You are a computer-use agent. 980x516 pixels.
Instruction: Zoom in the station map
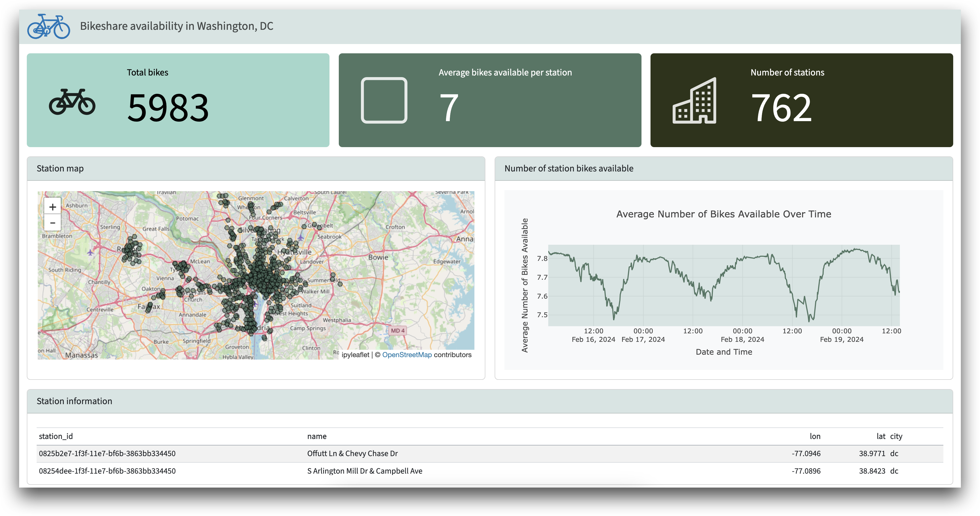click(52, 207)
